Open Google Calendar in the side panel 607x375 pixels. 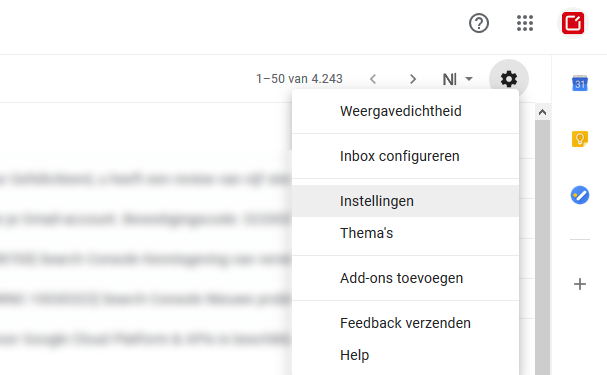click(x=580, y=83)
